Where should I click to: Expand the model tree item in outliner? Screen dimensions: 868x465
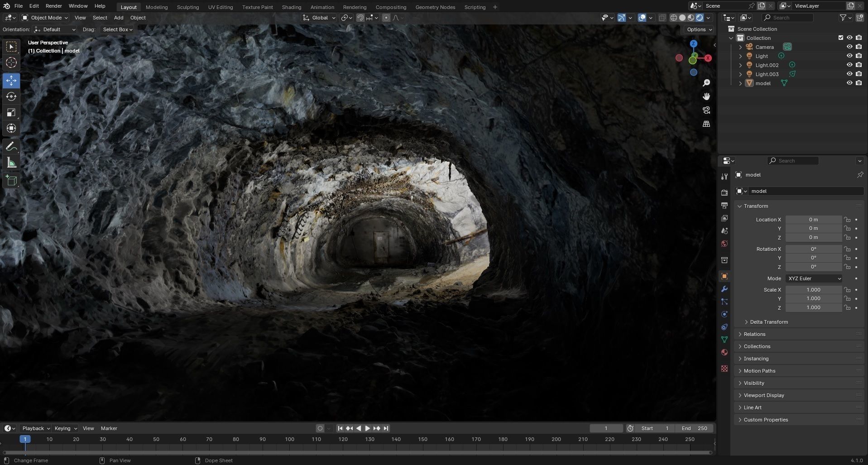pos(740,83)
